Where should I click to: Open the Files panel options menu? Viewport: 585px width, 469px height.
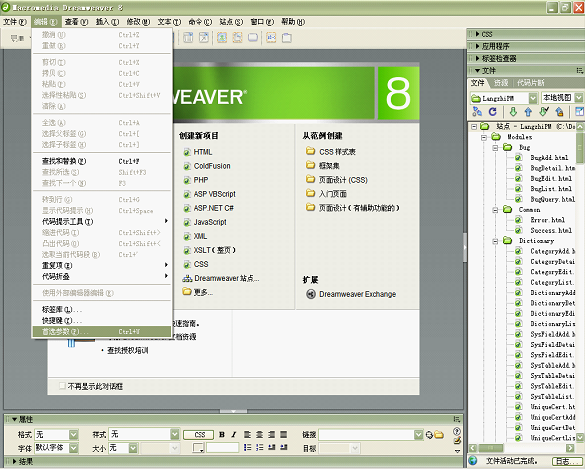580,71
